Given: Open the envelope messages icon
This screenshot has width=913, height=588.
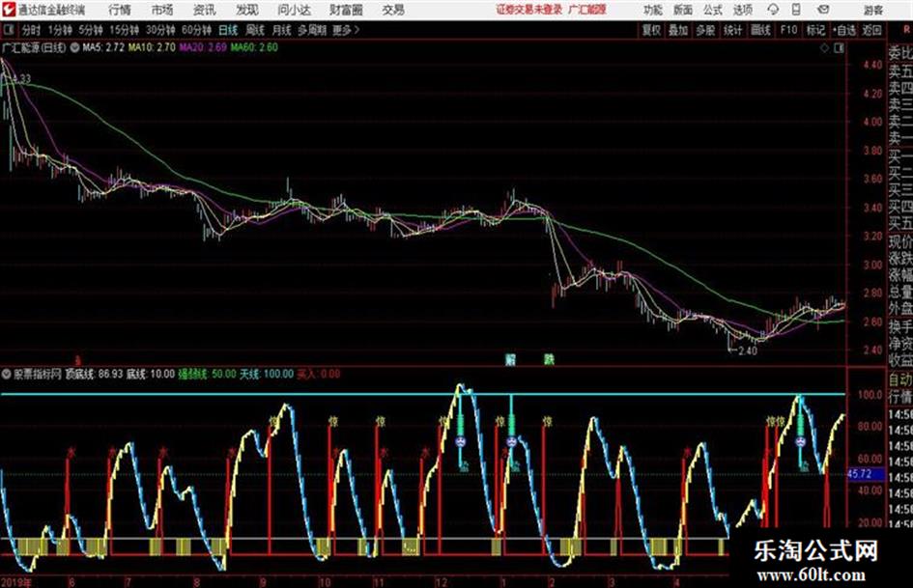Looking at the screenshot, I should click(823, 10).
